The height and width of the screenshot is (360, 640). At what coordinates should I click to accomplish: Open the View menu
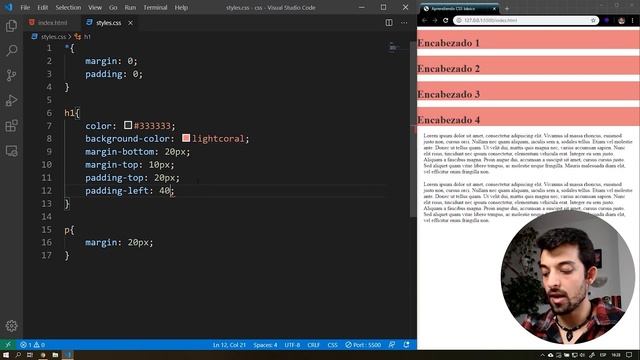tap(95, 7)
